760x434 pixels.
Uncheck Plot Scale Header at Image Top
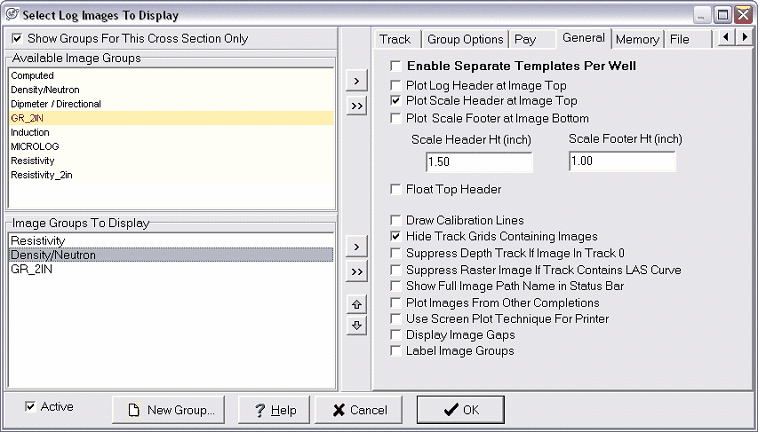pyautogui.click(x=396, y=101)
